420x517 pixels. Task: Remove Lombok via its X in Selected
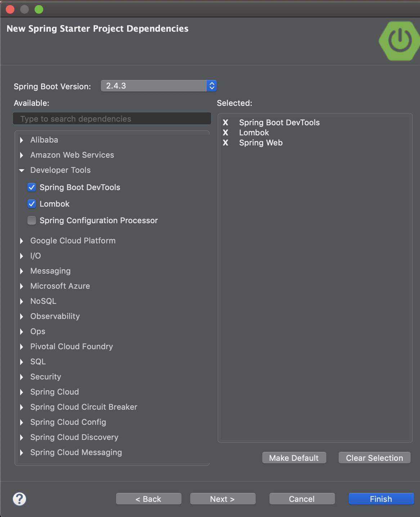click(x=225, y=132)
